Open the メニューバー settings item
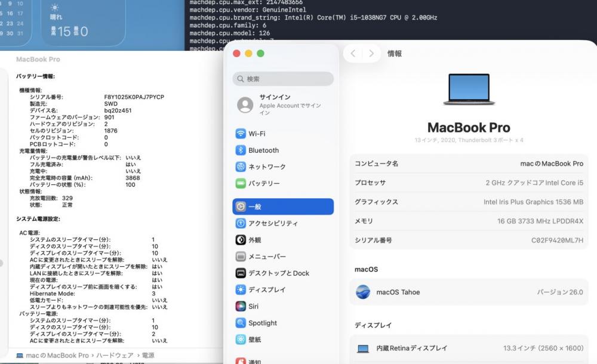 pyautogui.click(x=267, y=257)
